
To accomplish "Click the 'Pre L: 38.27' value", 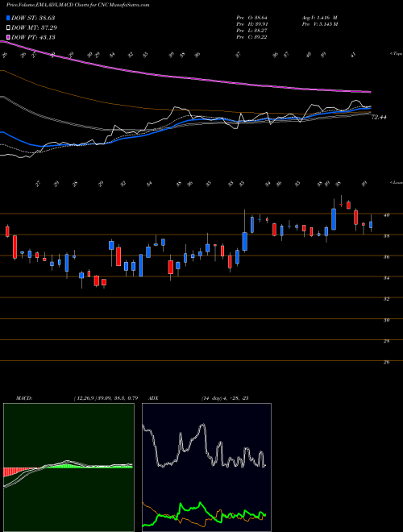I will [251, 31].
